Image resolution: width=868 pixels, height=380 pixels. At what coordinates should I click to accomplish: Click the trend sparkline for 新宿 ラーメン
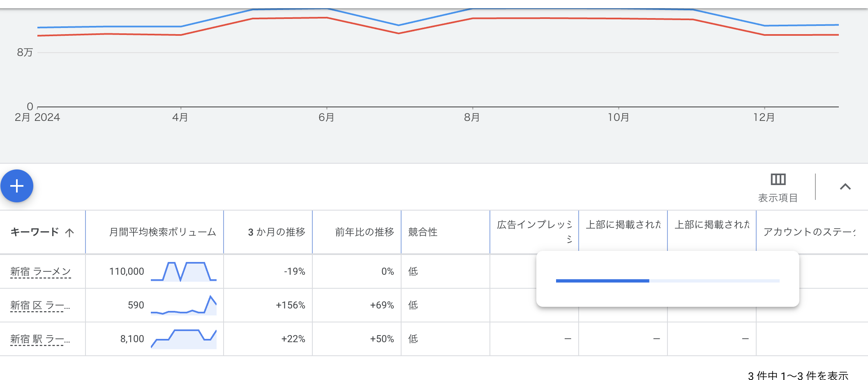(183, 271)
